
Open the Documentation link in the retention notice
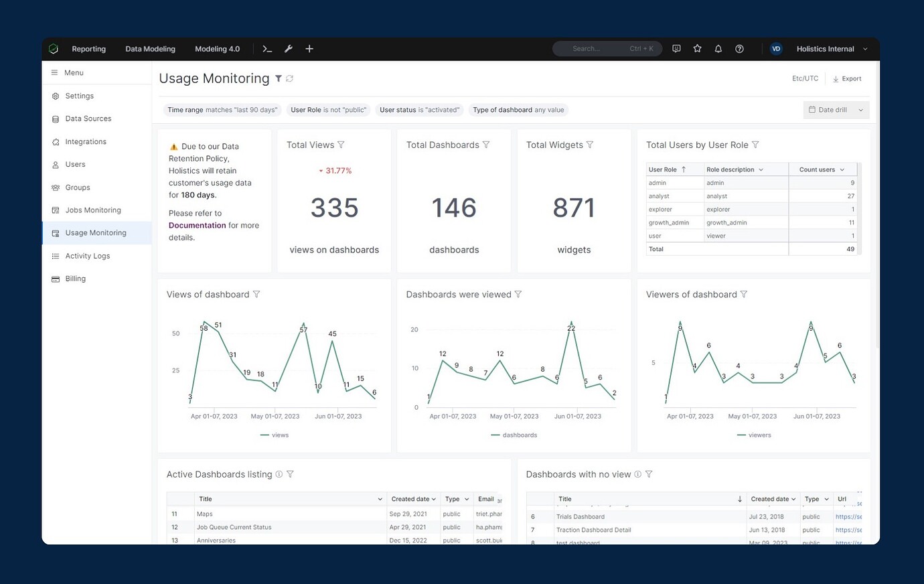pyautogui.click(x=197, y=225)
